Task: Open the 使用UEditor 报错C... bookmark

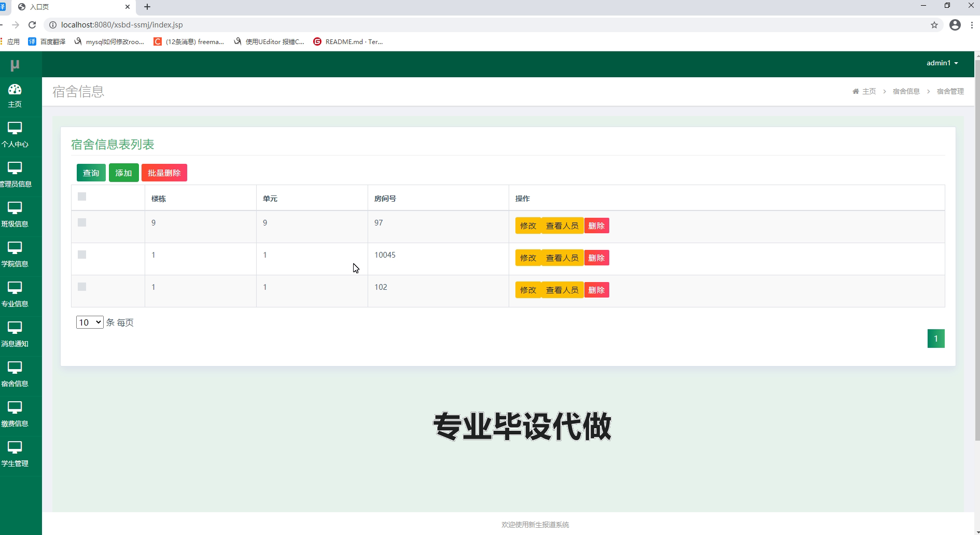Action: [269, 41]
